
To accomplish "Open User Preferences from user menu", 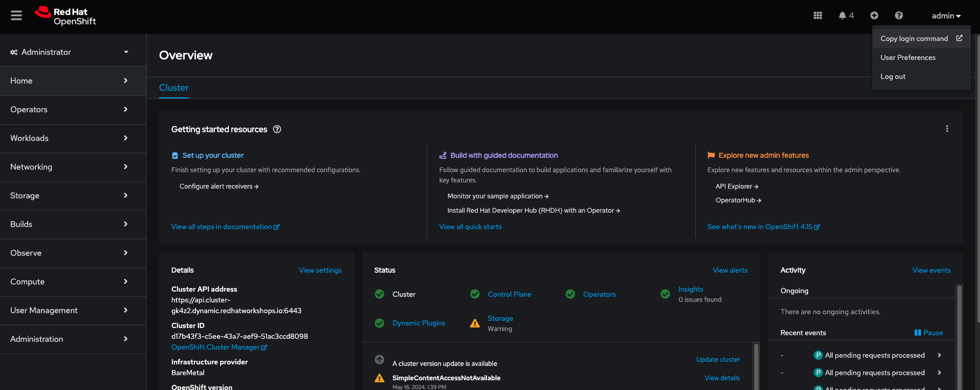I will tap(922, 57).
